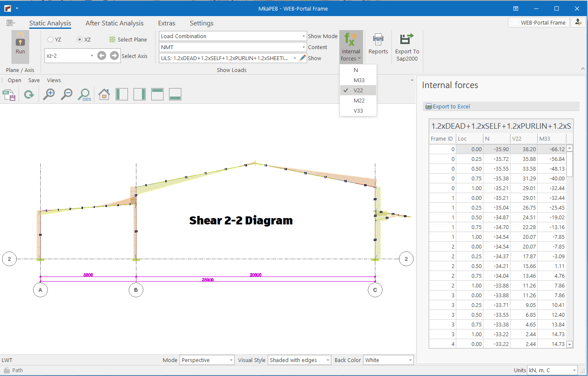
Task: Click the zoom out magnifier icon
Action: (x=67, y=94)
